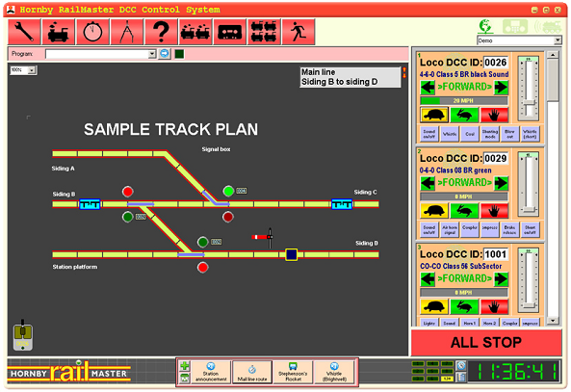
Task: Click turtle shunt button for loco 0026
Action: click(434, 116)
